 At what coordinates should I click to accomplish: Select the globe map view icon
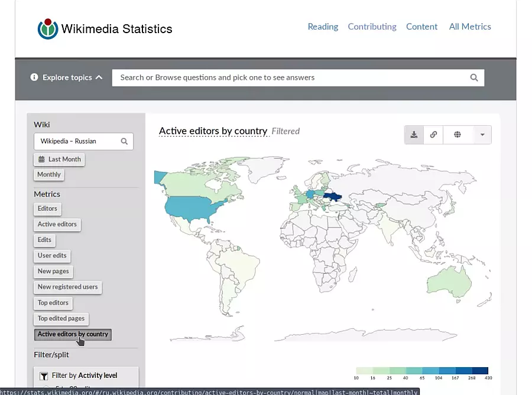point(458,135)
